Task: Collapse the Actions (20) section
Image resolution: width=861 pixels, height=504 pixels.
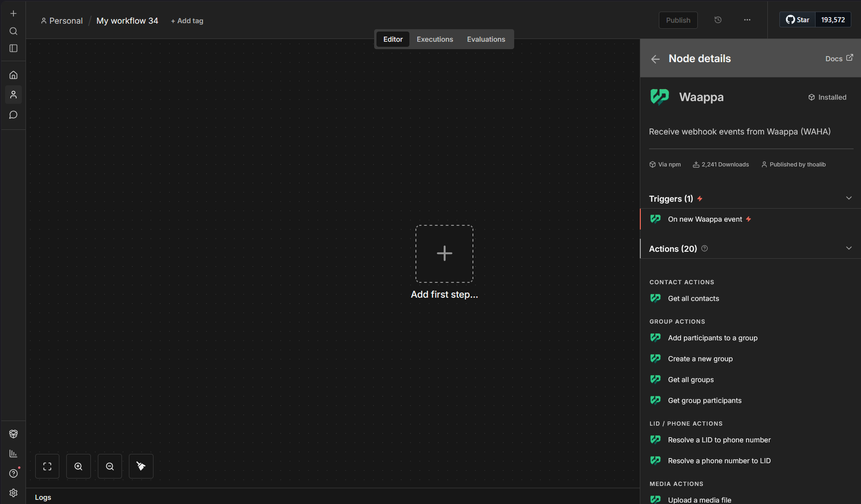Action: tap(849, 249)
